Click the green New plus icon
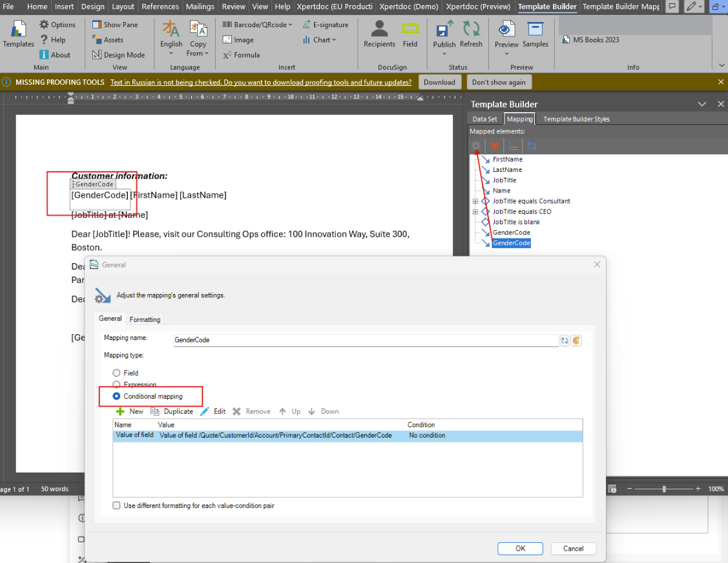Screen dimensions: 728x563 (120, 412)
